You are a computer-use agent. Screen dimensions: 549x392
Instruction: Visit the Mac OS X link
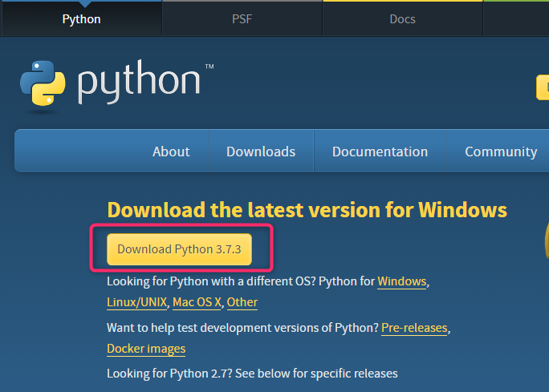(x=197, y=302)
